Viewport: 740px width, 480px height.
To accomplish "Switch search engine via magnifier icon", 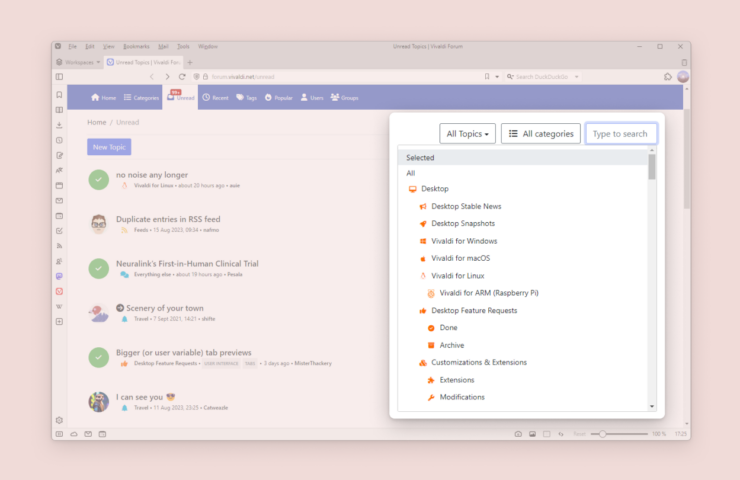I will click(510, 76).
